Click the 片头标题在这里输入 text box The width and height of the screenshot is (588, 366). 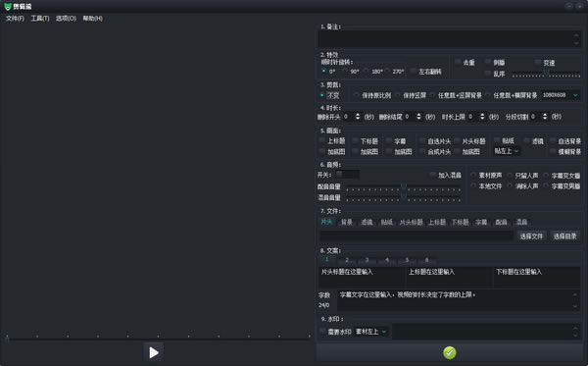pyautogui.click(x=362, y=277)
